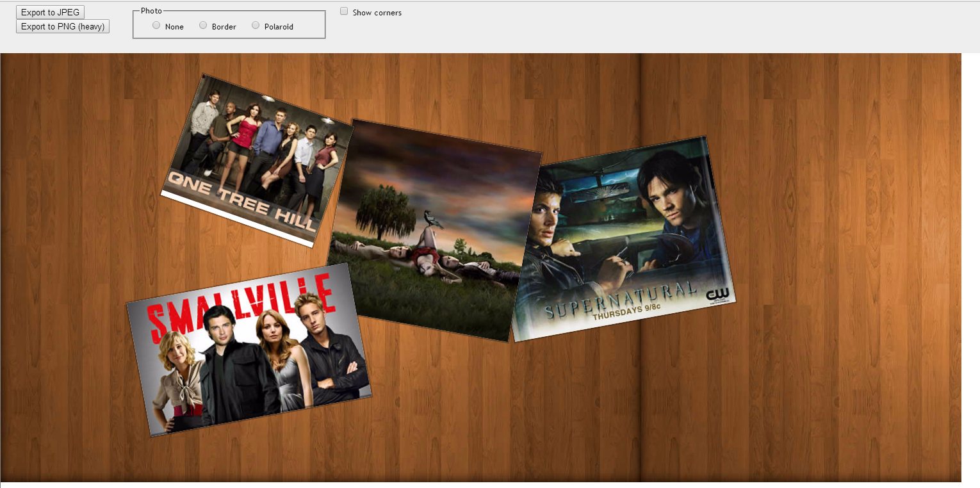The height and width of the screenshot is (488, 980).
Task: Pick the Polaroid photo style radio
Action: pyautogui.click(x=256, y=26)
